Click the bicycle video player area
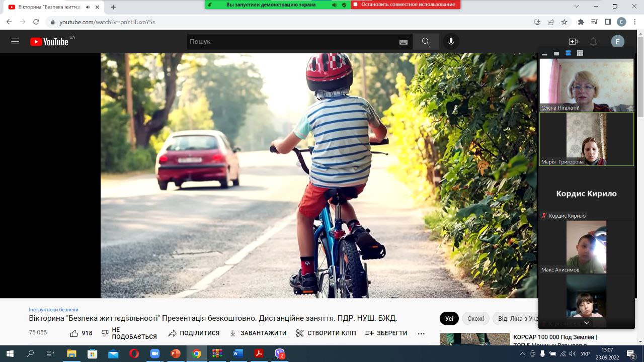Screen dimensions: 644x362 click(x=319, y=175)
